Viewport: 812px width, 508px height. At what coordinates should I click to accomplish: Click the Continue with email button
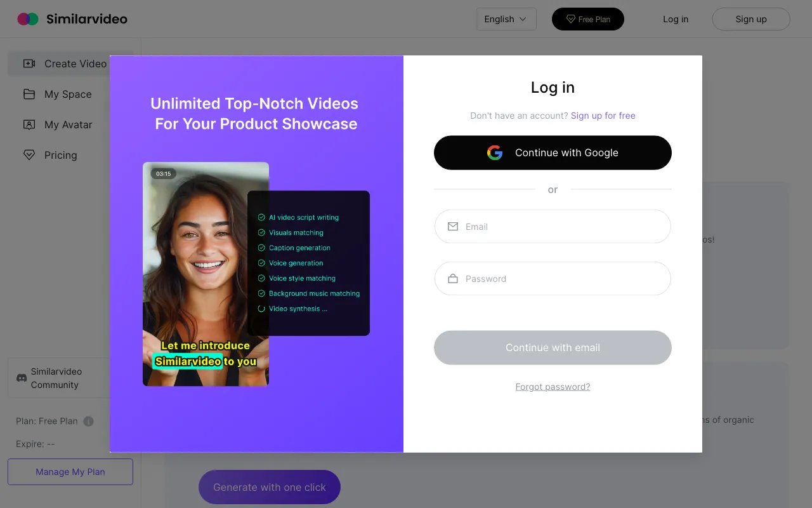tap(553, 347)
